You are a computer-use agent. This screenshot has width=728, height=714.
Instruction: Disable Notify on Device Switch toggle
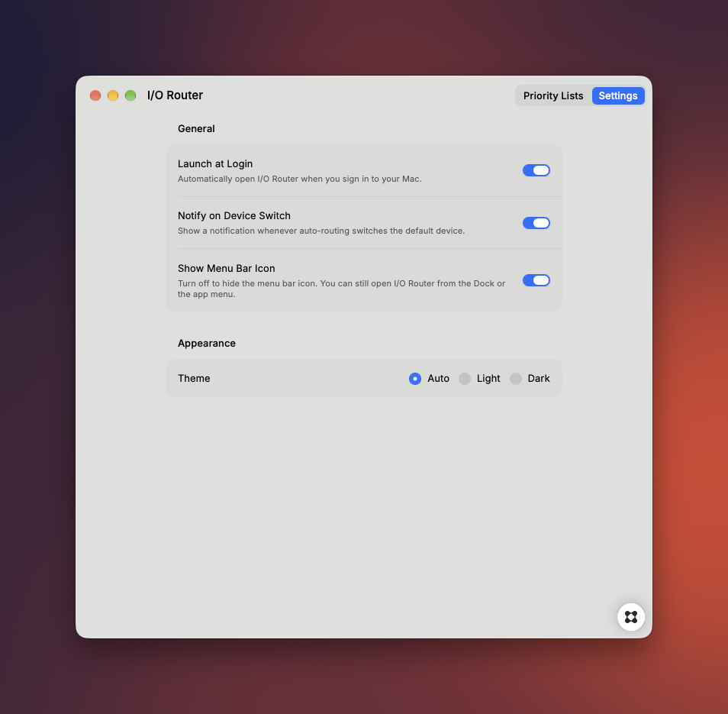point(536,223)
